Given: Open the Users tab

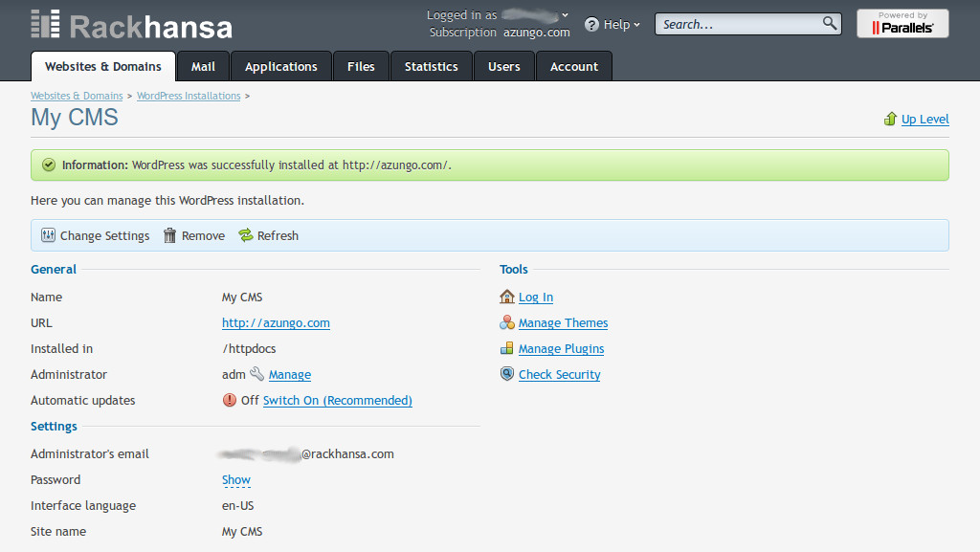Looking at the screenshot, I should 503,66.
